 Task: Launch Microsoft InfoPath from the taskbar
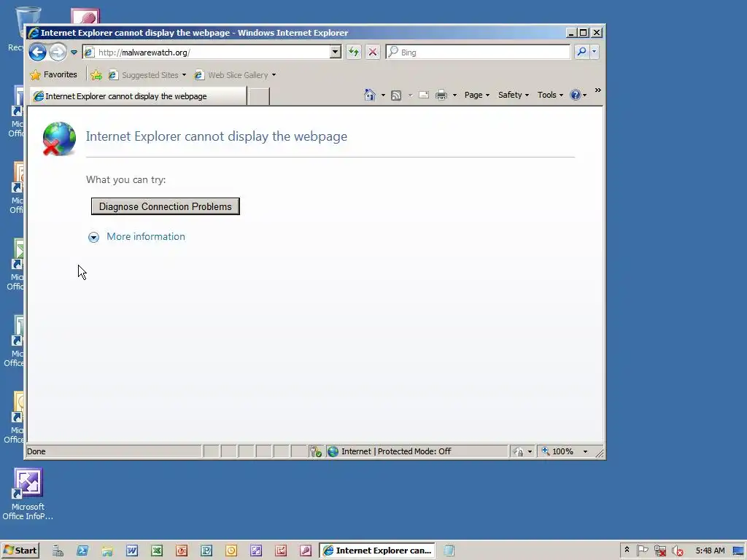[256, 551]
